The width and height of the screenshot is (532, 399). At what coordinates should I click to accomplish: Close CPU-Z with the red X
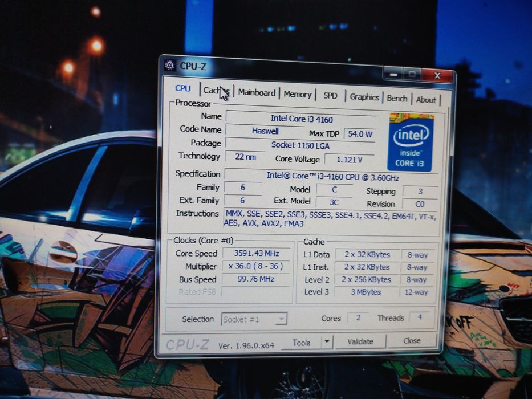pos(437,76)
